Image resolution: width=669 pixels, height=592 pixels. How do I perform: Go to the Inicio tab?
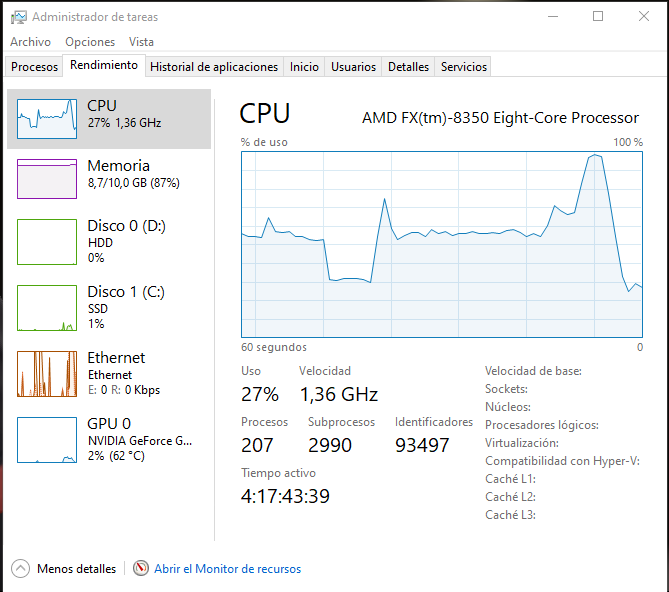304,67
